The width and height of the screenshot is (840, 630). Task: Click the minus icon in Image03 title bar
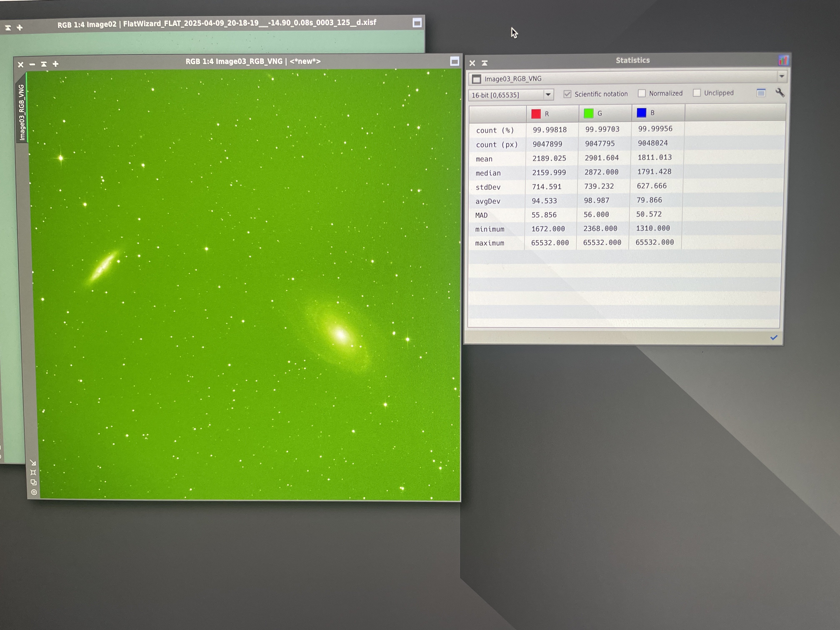(x=32, y=64)
